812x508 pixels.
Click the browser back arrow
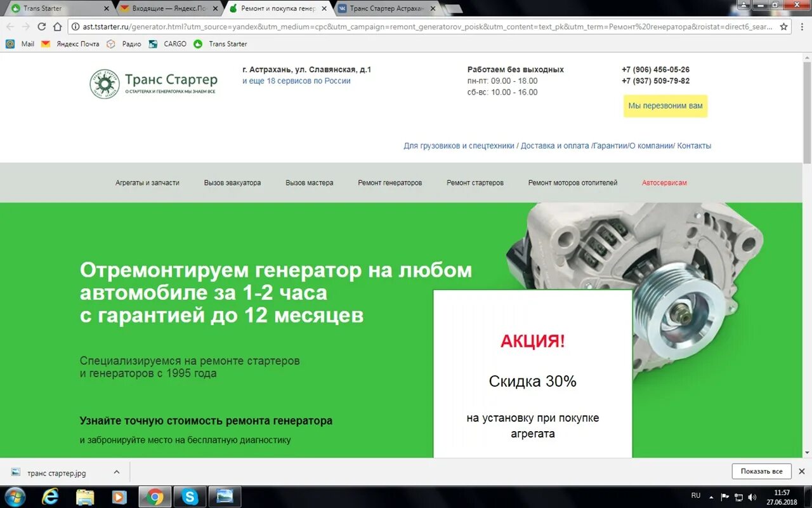point(10,27)
